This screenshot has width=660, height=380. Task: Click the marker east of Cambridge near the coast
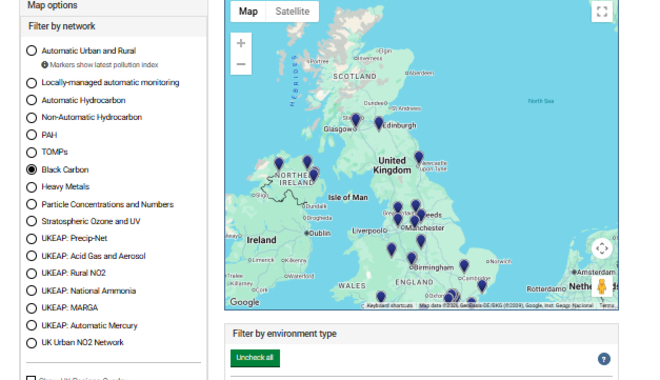click(482, 286)
